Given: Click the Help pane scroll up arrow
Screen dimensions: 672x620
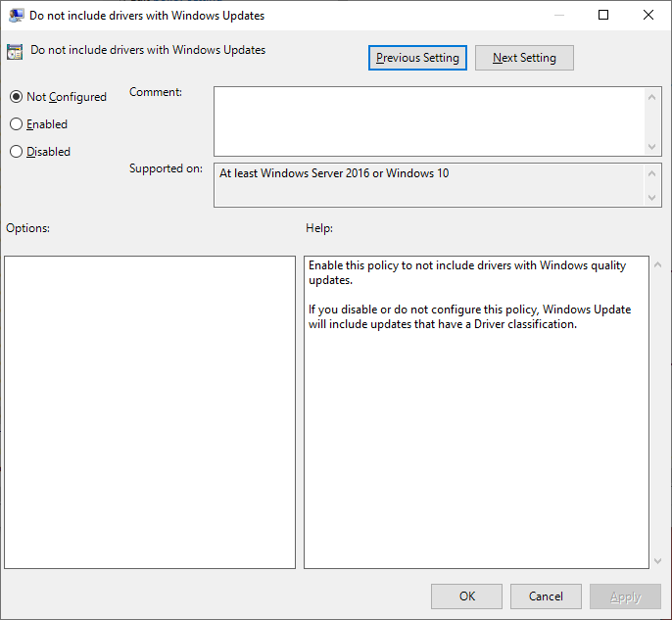Looking at the screenshot, I should click(655, 265).
